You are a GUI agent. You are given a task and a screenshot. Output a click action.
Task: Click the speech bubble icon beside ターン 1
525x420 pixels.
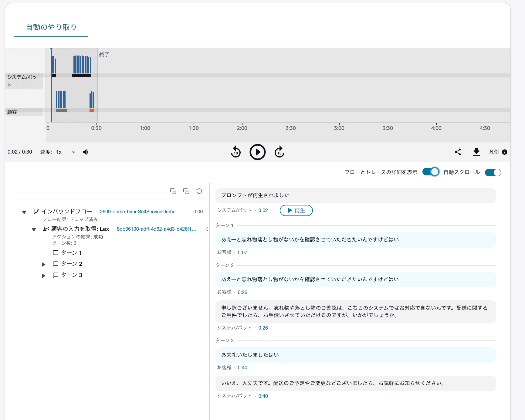click(56, 253)
